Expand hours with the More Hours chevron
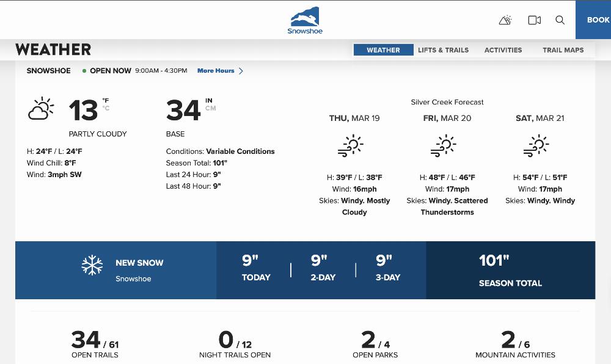This screenshot has height=364, width=611. (x=241, y=71)
